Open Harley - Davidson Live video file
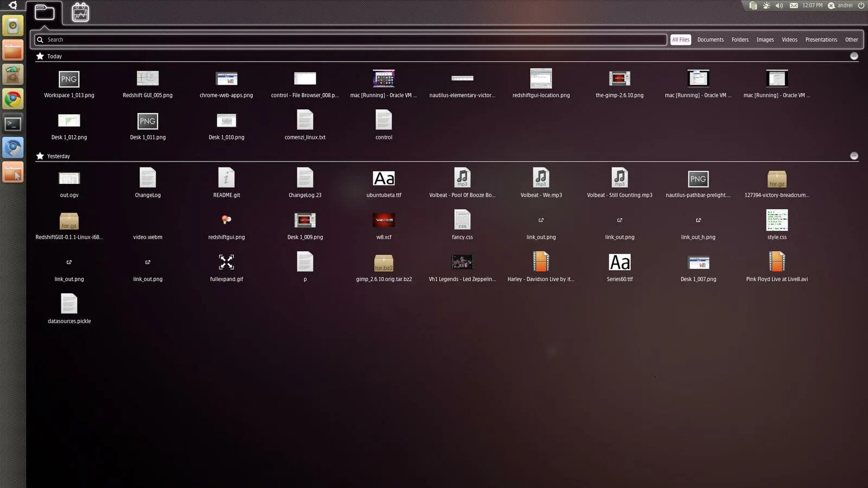 click(541, 267)
